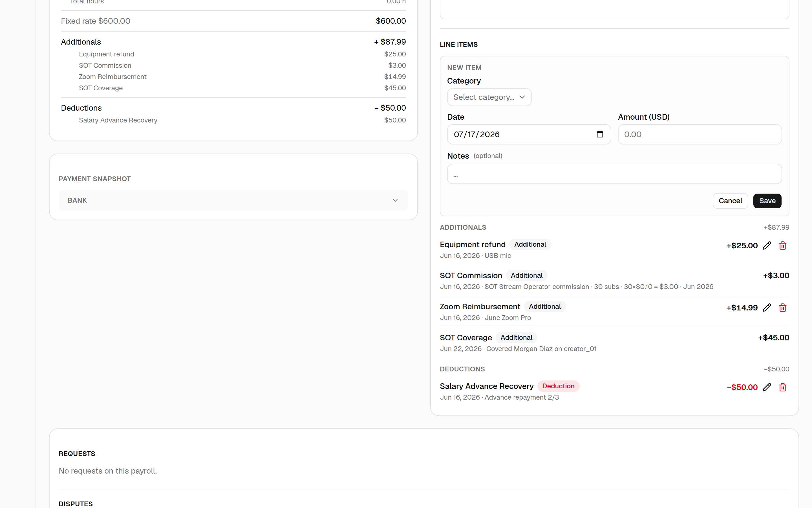Open the date picker calendar icon
Image resolution: width=812 pixels, height=508 pixels.
pyautogui.click(x=600, y=134)
